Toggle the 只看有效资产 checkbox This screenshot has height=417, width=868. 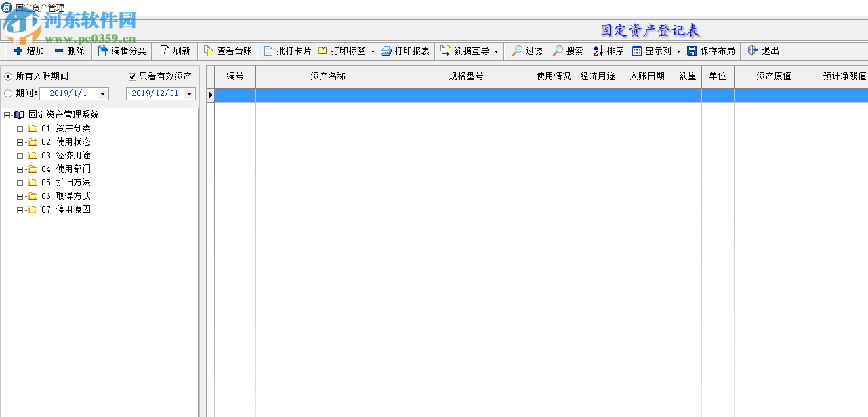[x=133, y=76]
